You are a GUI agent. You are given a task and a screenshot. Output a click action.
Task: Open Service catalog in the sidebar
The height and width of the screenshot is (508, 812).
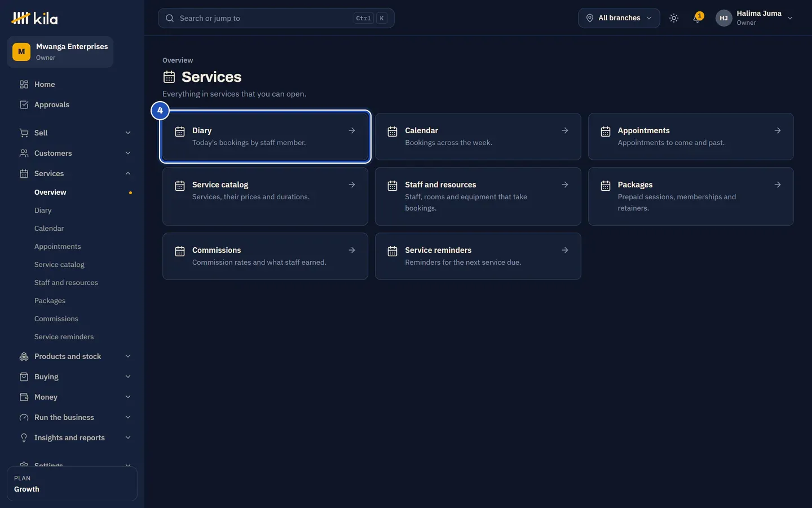tap(59, 264)
